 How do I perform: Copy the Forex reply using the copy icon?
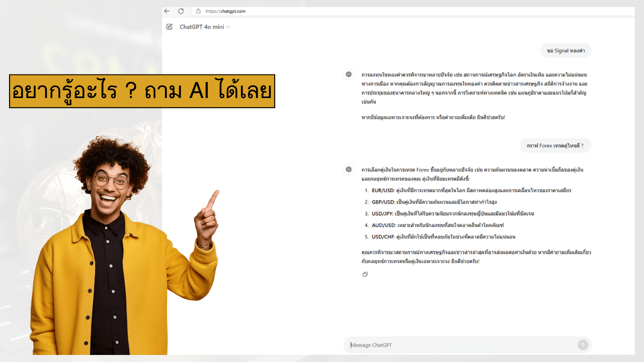365,275
